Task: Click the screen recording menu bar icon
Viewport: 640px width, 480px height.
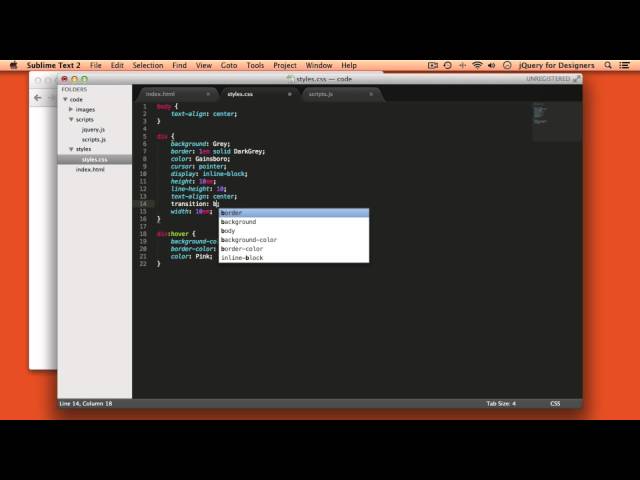Action: click(433, 65)
